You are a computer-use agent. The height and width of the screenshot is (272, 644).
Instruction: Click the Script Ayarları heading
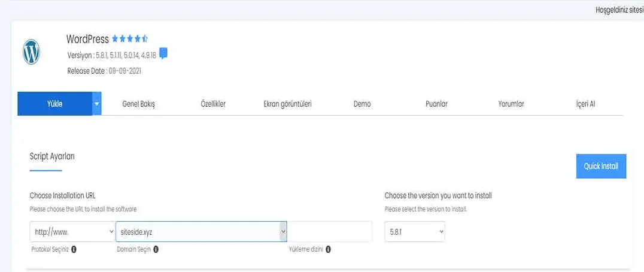coord(52,156)
